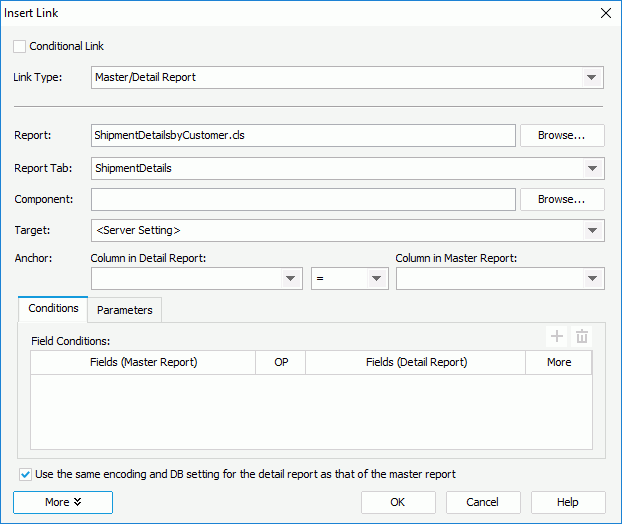Open Column in Detail Report dropdown
This screenshot has height=524, width=622.
tap(291, 279)
